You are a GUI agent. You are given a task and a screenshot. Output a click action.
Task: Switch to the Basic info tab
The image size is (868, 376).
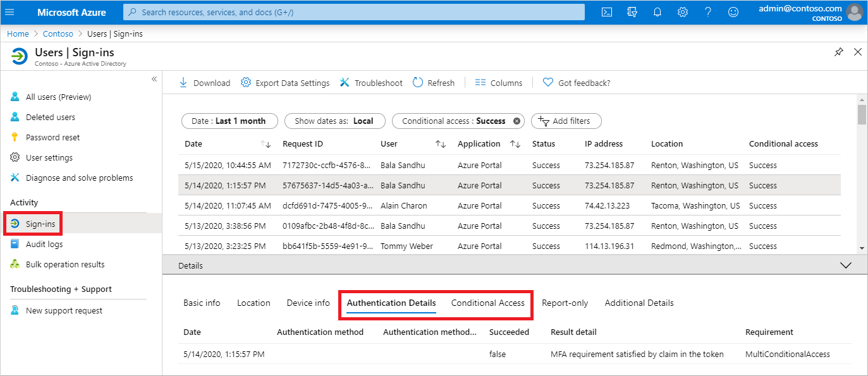pyautogui.click(x=202, y=303)
